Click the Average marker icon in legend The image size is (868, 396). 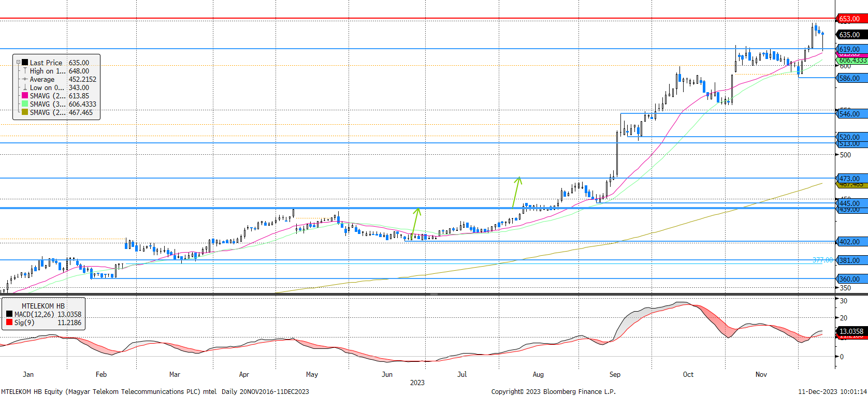(x=25, y=79)
